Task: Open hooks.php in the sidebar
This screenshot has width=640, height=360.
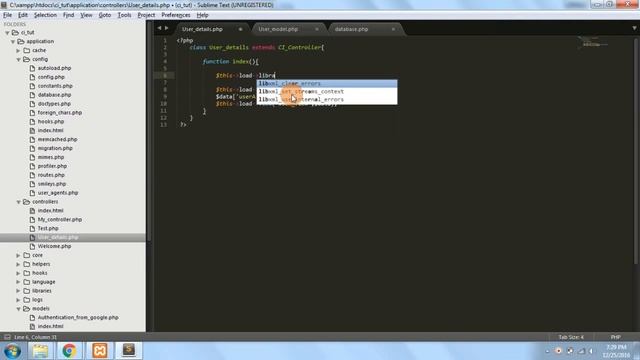Action: point(51,122)
